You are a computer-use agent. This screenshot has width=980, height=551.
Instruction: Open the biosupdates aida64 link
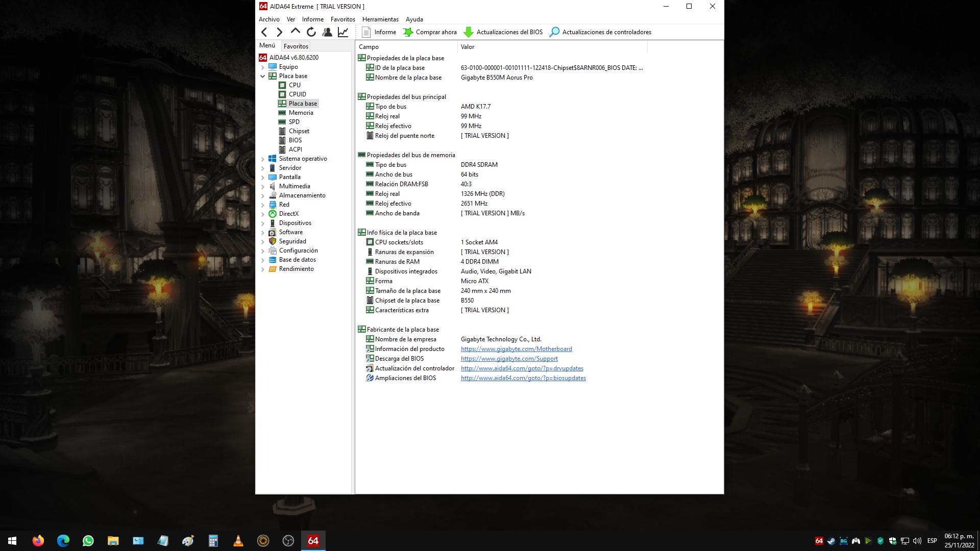[523, 378]
